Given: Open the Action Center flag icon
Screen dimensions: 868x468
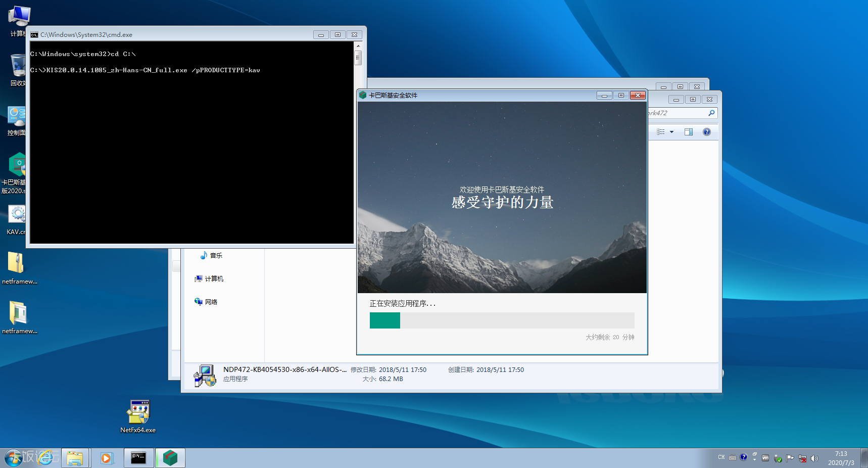Looking at the screenshot, I should click(790, 458).
